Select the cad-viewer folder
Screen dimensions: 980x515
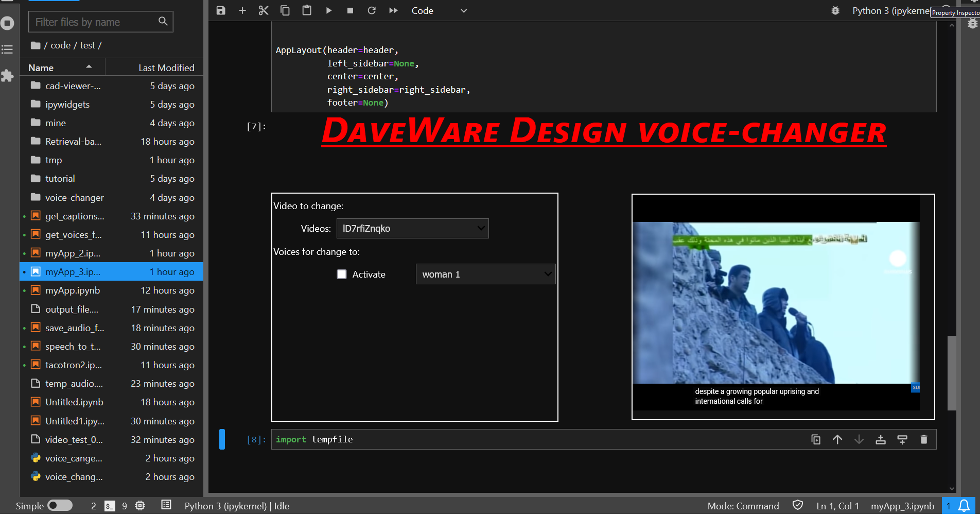111,86
